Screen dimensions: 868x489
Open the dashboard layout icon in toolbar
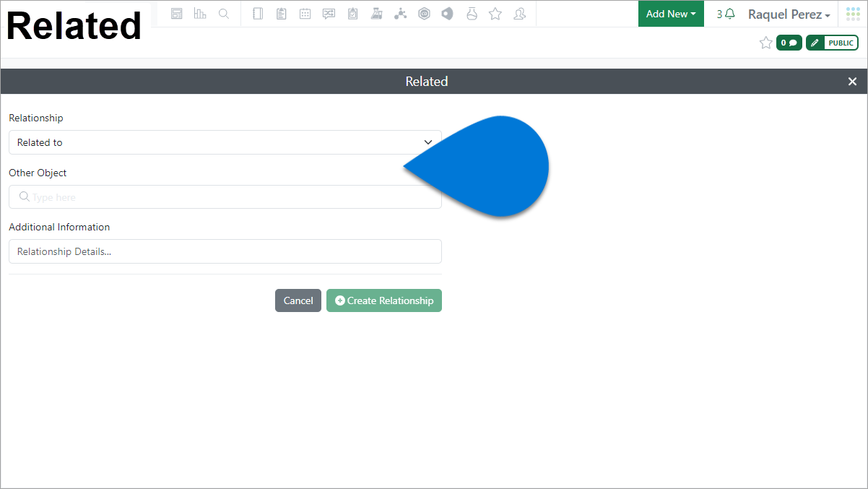[177, 14]
